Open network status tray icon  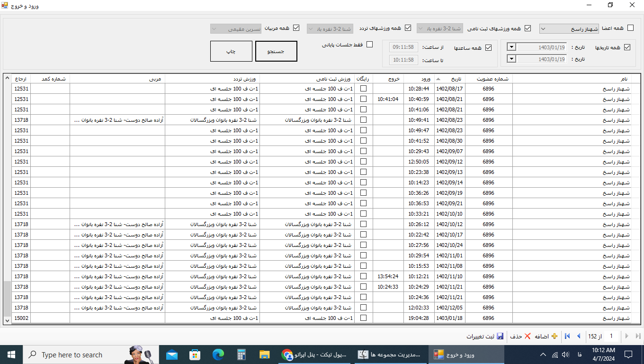click(x=555, y=355)
